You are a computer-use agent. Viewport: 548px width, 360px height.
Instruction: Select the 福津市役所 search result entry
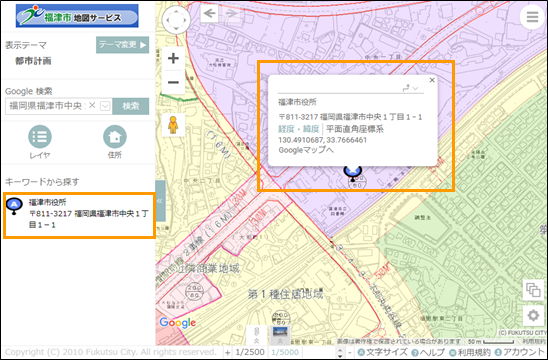click(79, 215)
